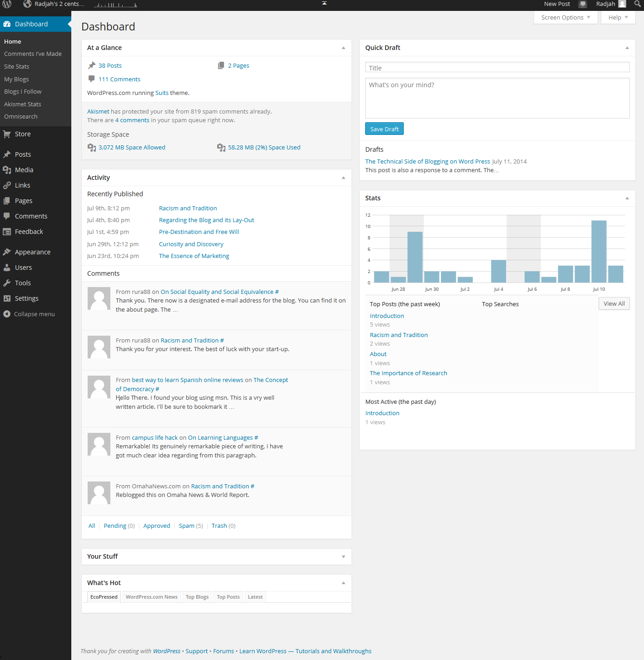Open the Screen Options dropdown
This screenshot has height=660, width=644.
tap(565, 18)
